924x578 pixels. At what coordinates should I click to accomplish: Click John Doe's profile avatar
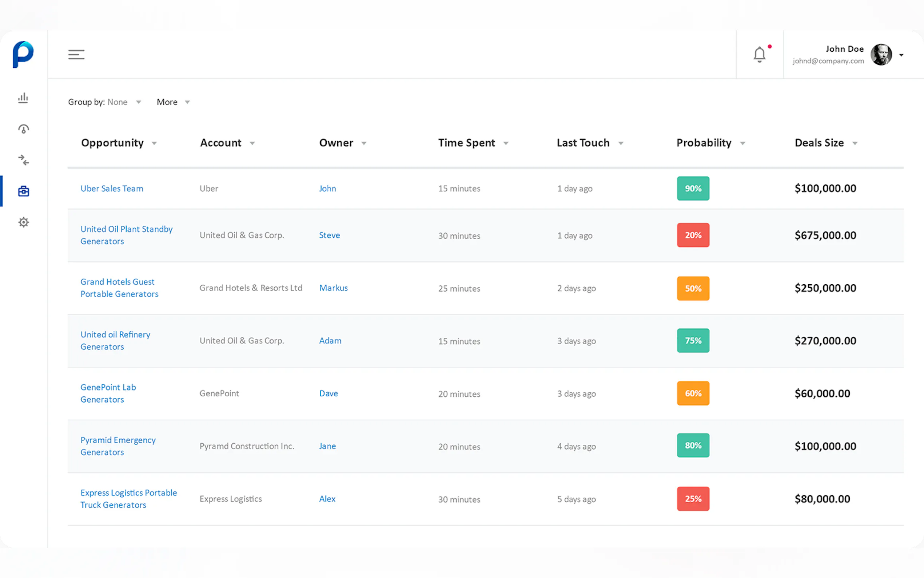pos(881,55)
